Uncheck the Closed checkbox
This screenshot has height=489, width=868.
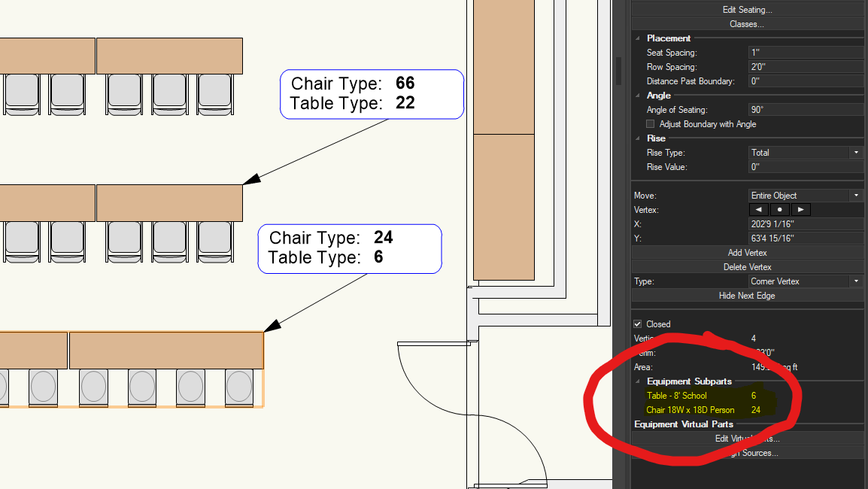pos(638,323)
